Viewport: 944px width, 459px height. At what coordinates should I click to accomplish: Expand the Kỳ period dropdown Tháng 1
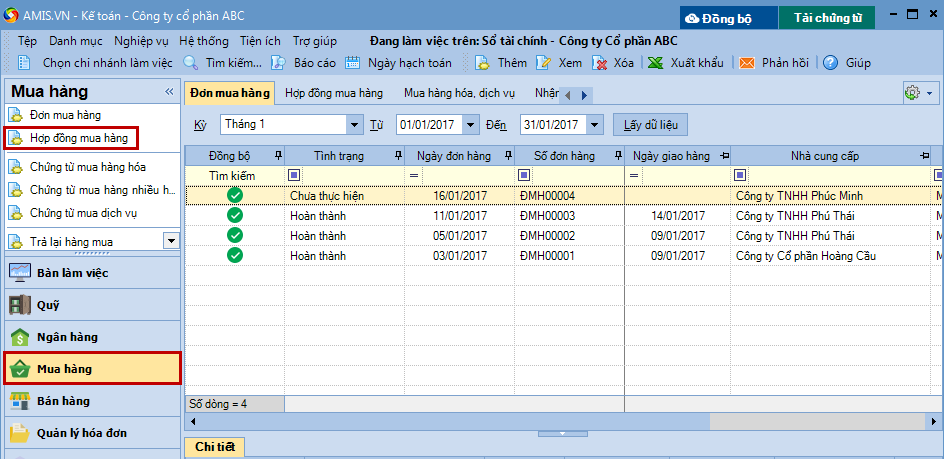click(355, 125)
